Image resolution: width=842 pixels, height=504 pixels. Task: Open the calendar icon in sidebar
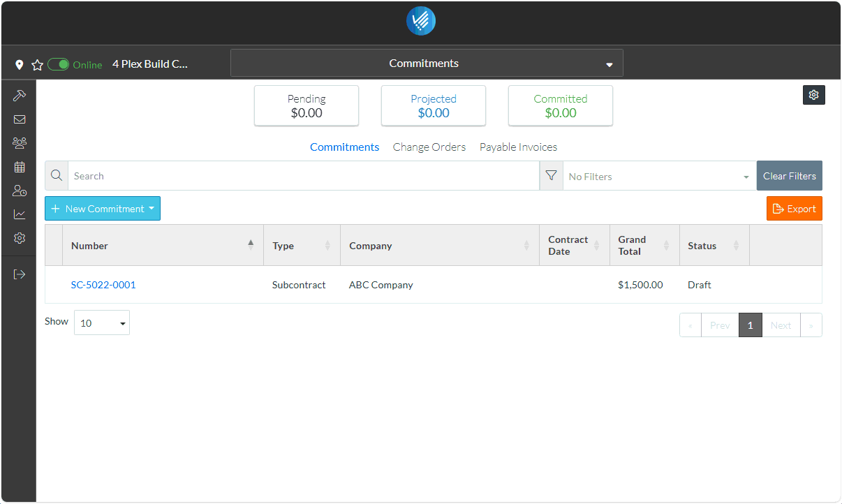20,167
